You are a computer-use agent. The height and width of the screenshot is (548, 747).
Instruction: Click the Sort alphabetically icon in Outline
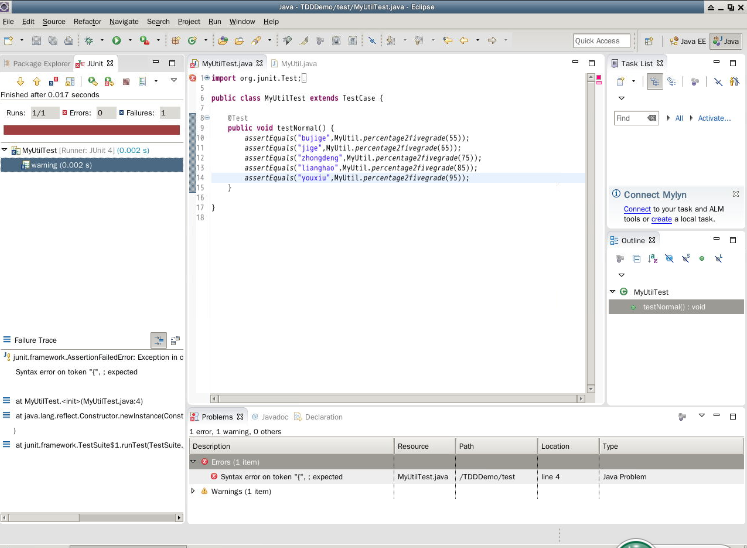653,258
